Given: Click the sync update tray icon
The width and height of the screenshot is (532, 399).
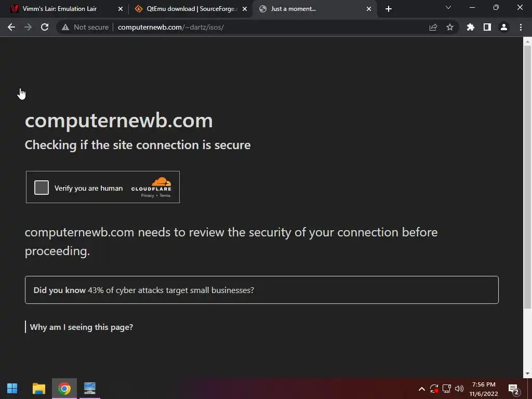Looking at the screenshot, I should [x=434, y=389].
